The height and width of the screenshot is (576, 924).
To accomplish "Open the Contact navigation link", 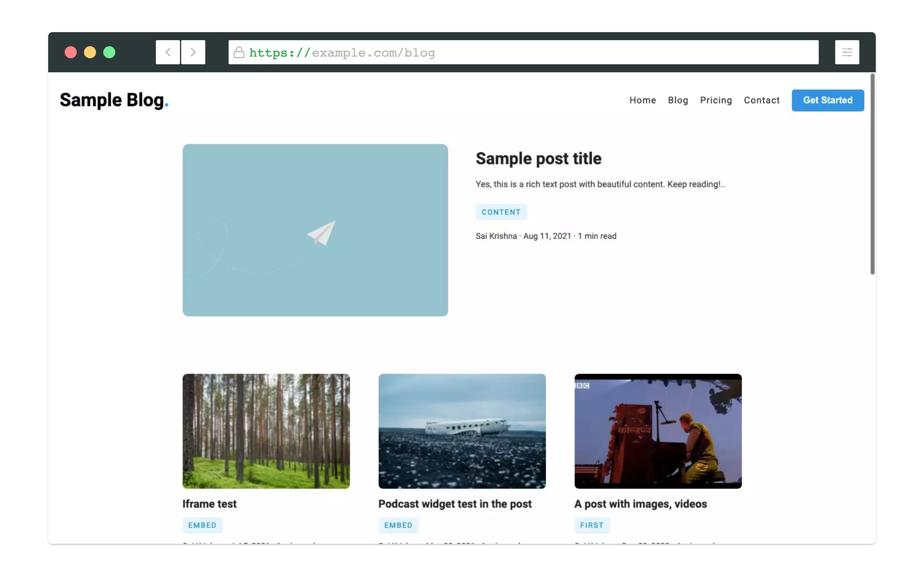I will pyautogui.click(x=761, y=100).
